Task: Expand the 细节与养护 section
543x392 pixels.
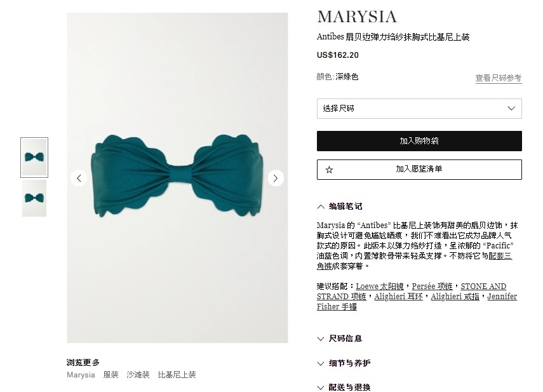Action: (344, 363)
